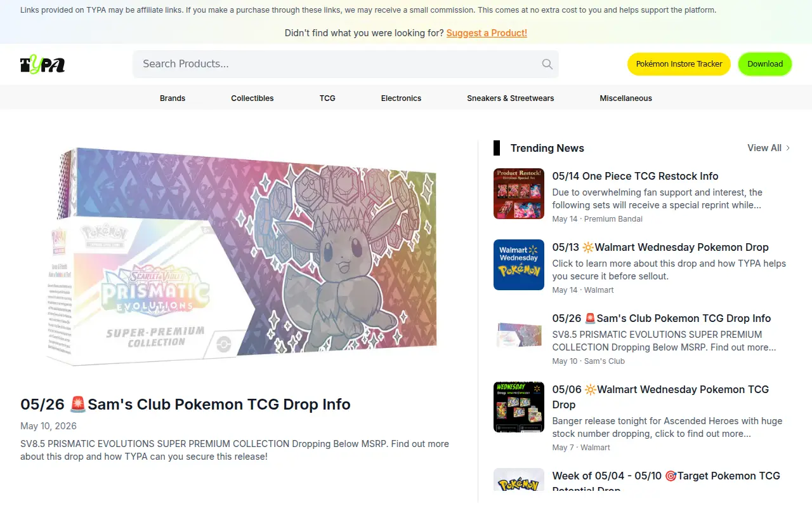Image resolution: width=812 pixels, height=508 pixels.
Task: Open the TCG menu
Action: 327,98
